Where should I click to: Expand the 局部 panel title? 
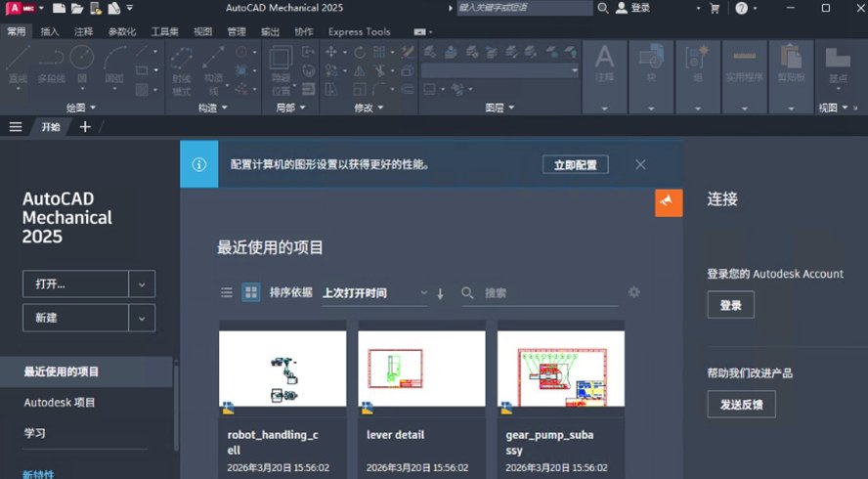pos(290,108)
